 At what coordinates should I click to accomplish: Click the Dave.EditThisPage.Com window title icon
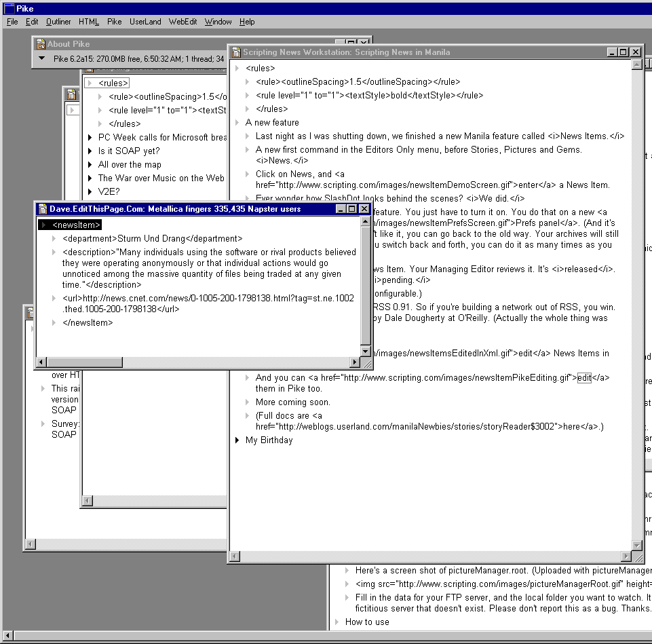pos(42,209)
